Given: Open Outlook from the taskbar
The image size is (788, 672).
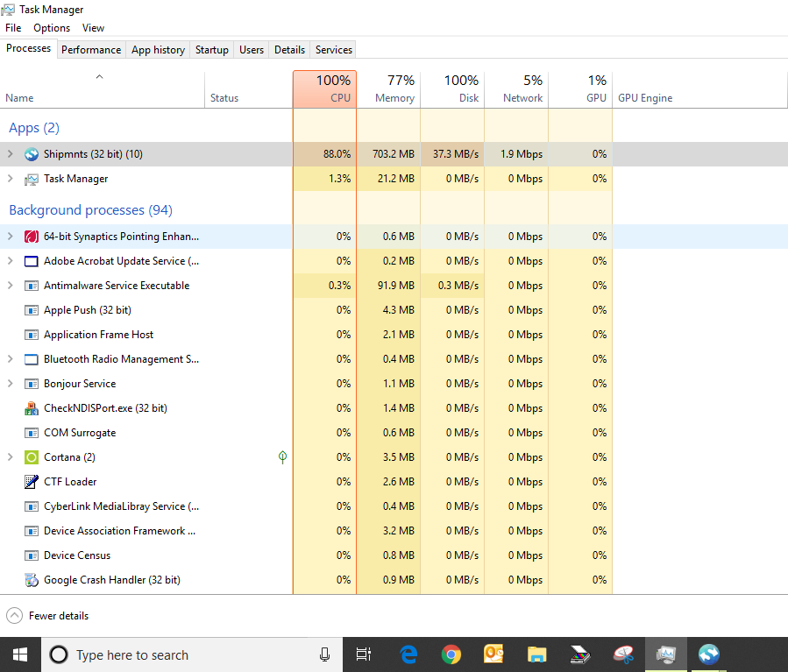Looking at the screenshot, I should click(x=493, y=655).
